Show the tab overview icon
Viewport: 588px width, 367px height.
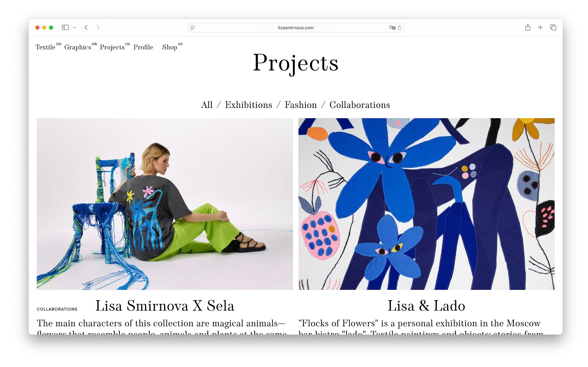coord(553,27)
